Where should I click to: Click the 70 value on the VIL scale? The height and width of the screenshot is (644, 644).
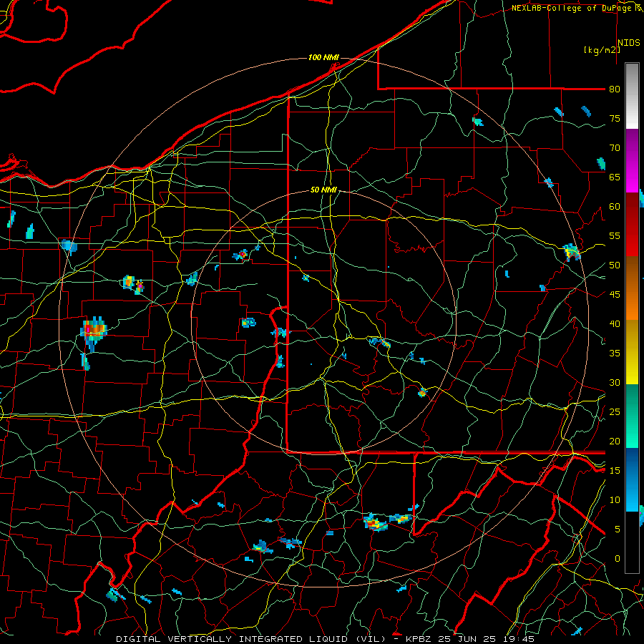tap(615, 148)
